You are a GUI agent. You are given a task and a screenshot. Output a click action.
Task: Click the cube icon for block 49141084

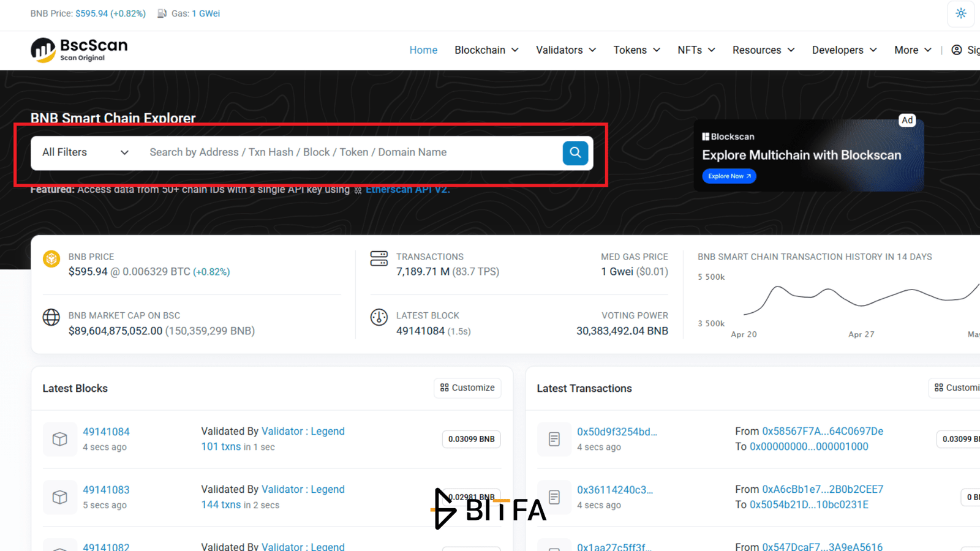click(x=60, y=439)
